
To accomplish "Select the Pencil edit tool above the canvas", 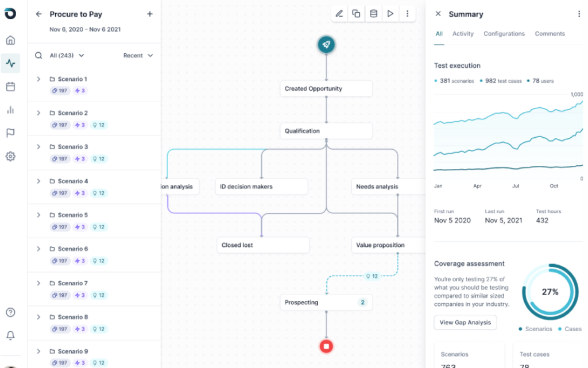I will (339, 13).
